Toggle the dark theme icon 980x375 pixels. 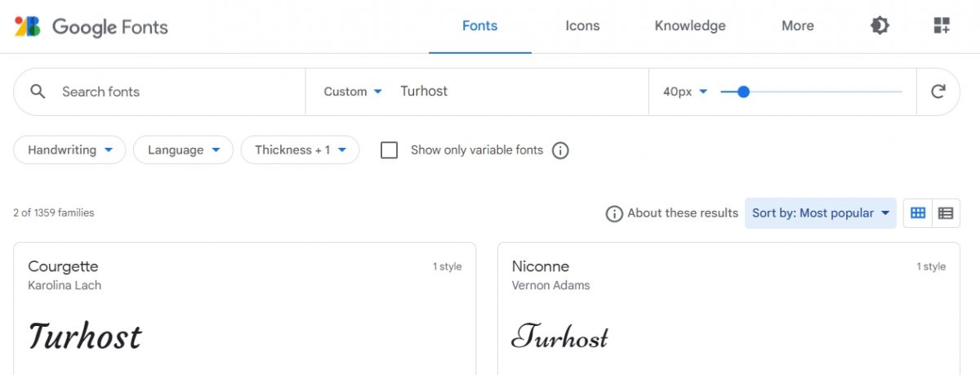pyautogui.click(x=880, y=26)
